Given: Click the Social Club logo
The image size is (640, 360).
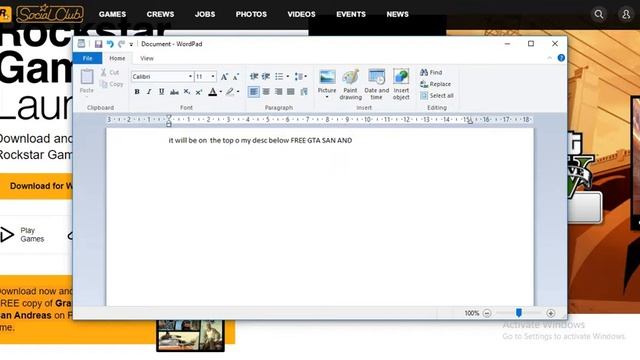Looking at the screenshot, I should pos(50,14).
